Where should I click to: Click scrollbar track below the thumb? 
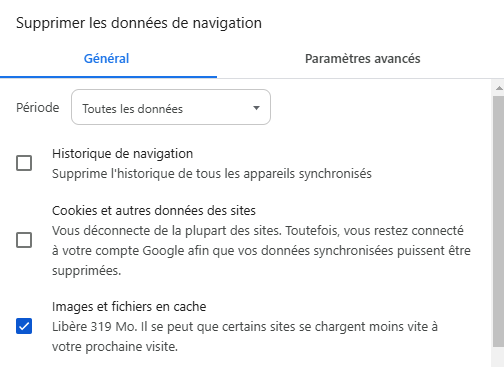[x=499, y=357]
